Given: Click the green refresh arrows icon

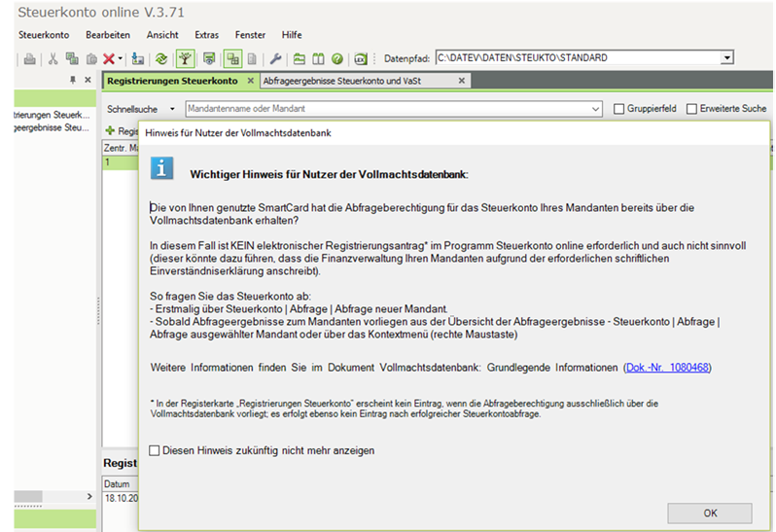Looking at the screenshot, I should [161, 59].
